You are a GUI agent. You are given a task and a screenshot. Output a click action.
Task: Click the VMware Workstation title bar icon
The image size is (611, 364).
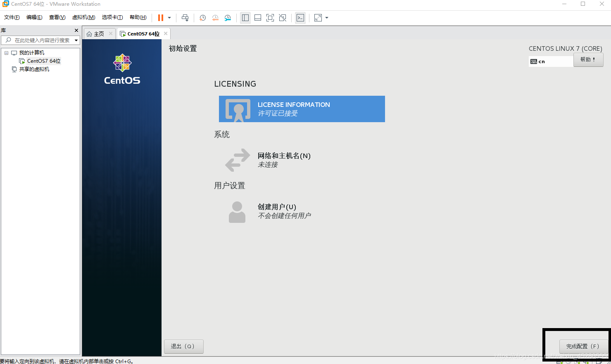5,4
